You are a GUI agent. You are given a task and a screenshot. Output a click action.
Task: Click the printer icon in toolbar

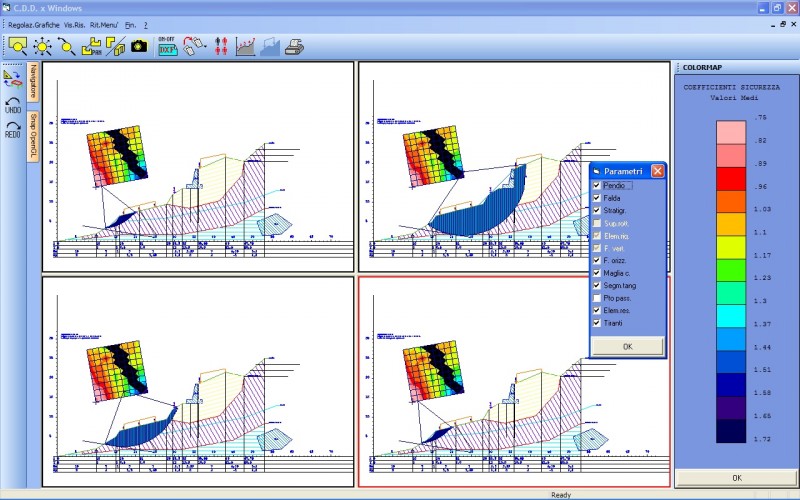(294, 46)
